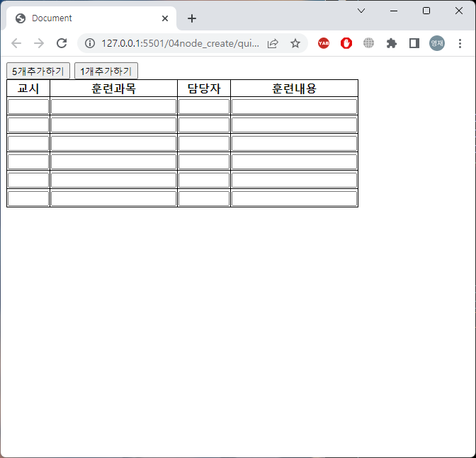
Task: Focus third row 훈련내용 input
Action: pyautogui.click(x=294, y=143)
